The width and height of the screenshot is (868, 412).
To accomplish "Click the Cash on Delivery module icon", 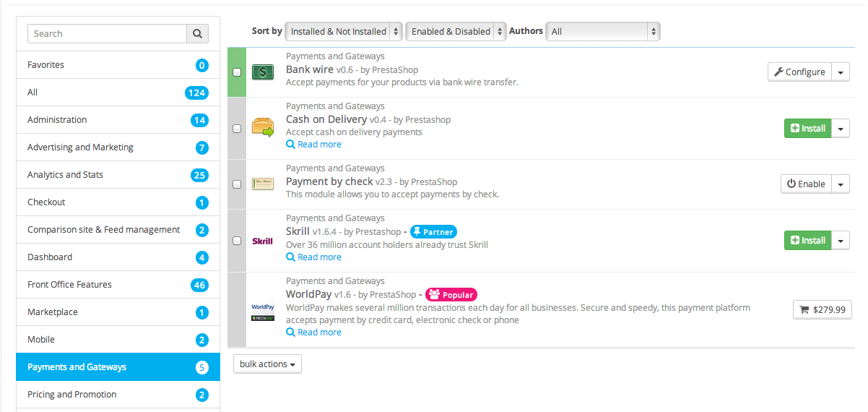I will pyautogui.click(x=263, y=128).
